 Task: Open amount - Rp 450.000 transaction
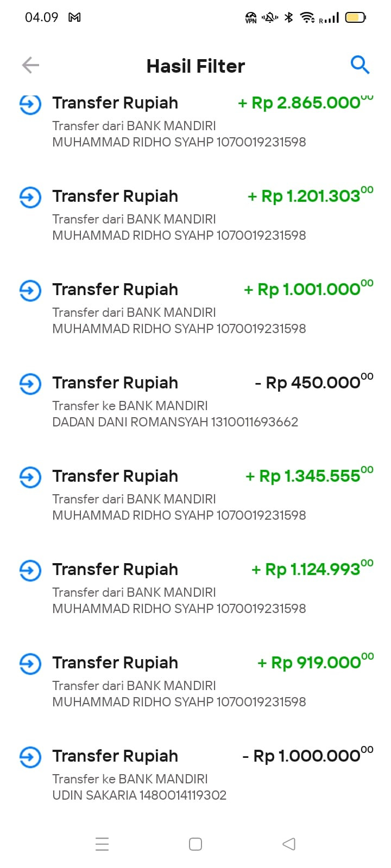click(314, 382)
